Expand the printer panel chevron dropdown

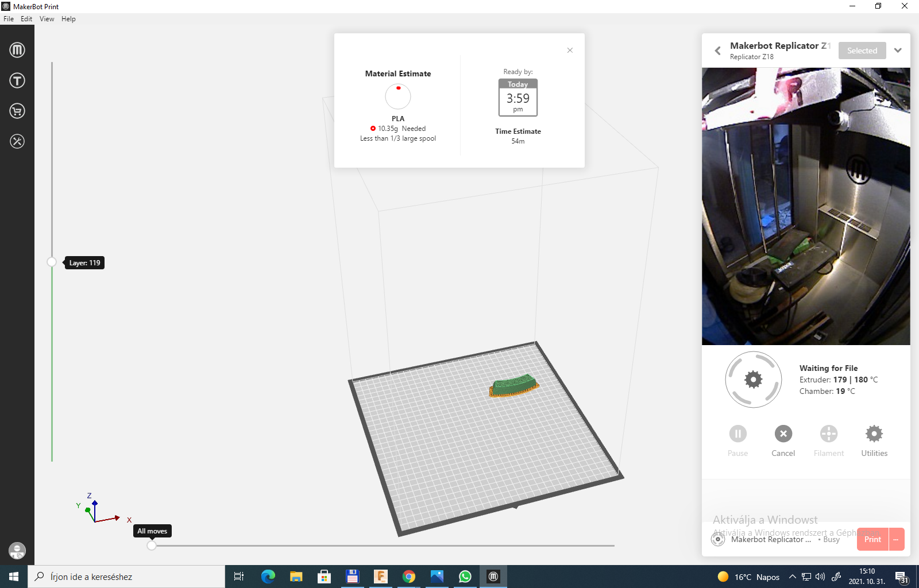898,51
